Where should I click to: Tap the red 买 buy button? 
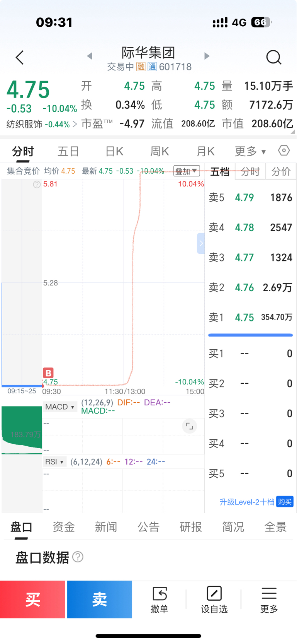pos(32,600)
